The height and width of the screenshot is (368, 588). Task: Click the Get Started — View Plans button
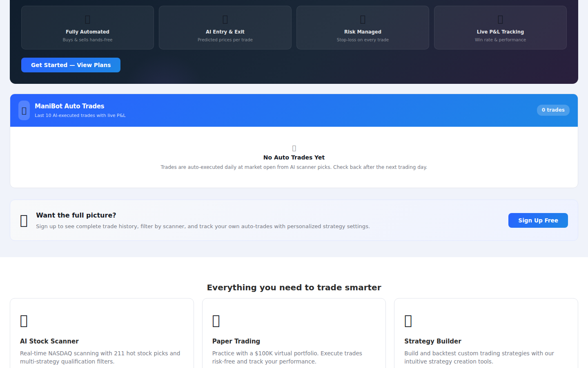(71, 65)
